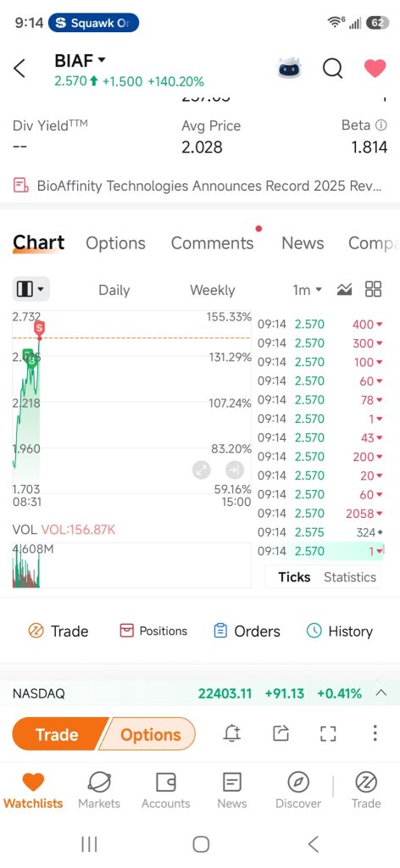This screenshot has height=868, width=400.
Task: Tap the AI robot assistant icon
Action: [x=290, y=70]
